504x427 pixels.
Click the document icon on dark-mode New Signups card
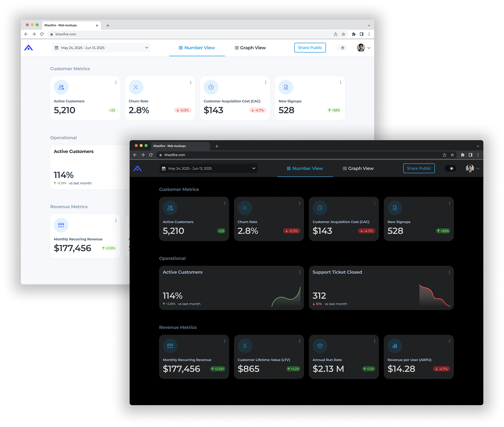395,208
